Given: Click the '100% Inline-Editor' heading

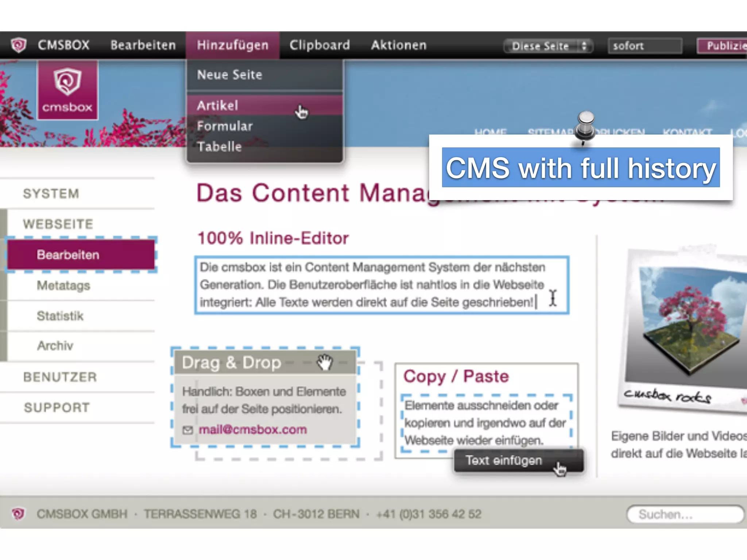Looking at the screenshot, I should click(x=273, y=238).
